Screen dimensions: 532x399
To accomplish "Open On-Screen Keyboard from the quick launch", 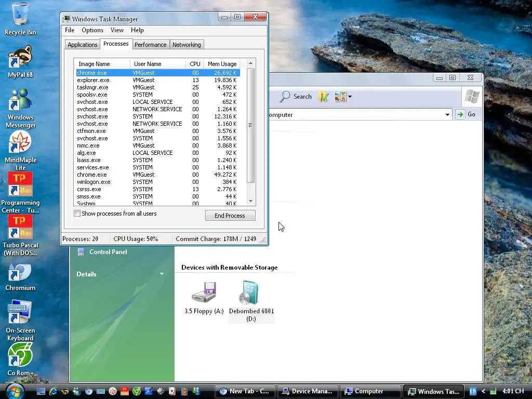I will [101, 392].
